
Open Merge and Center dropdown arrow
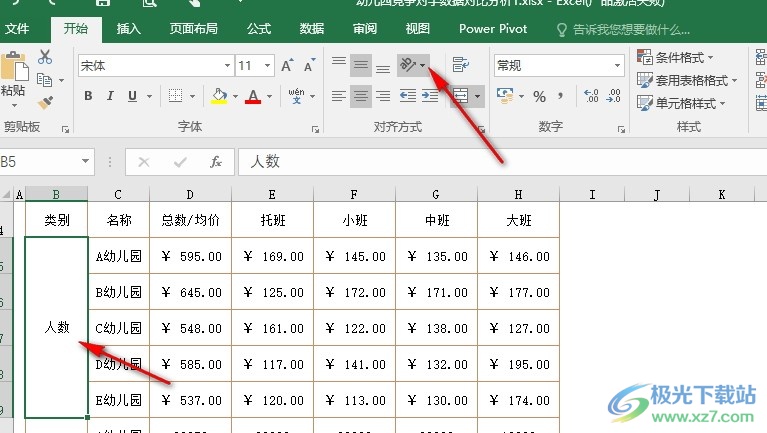(x=477, y=96)
